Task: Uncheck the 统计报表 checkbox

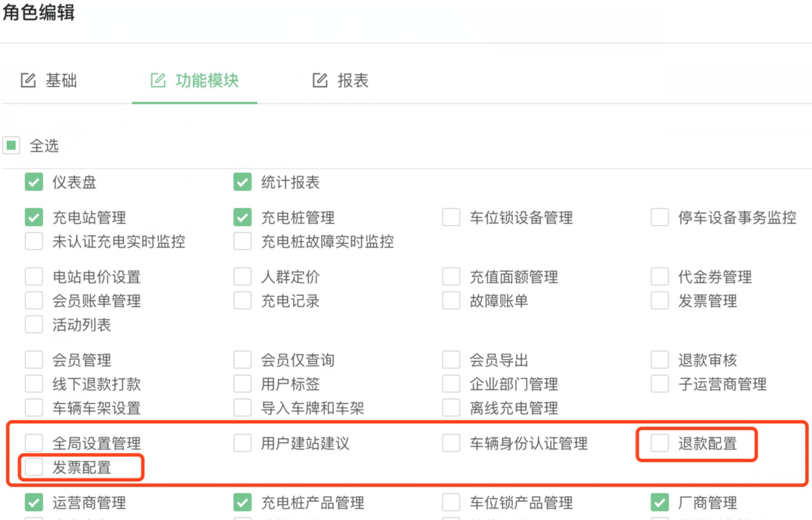Action: pyautogui.click(x=242, y=182)
